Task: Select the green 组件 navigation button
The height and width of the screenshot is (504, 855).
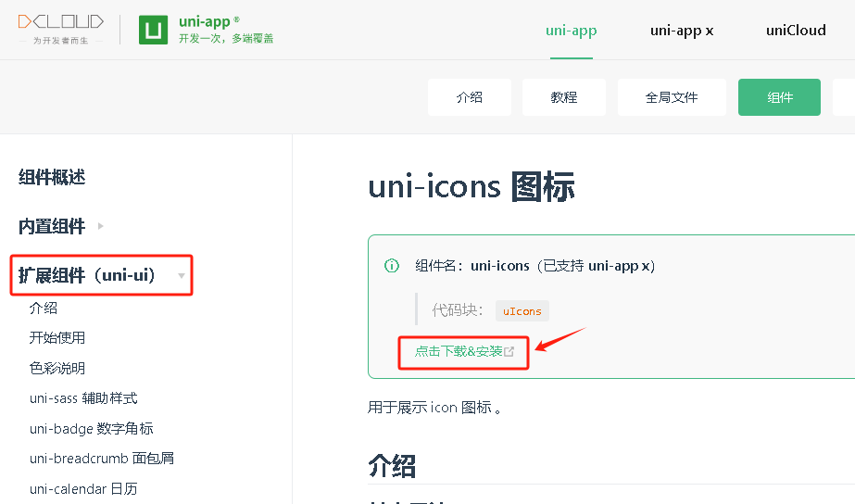Action: point(779,97)
